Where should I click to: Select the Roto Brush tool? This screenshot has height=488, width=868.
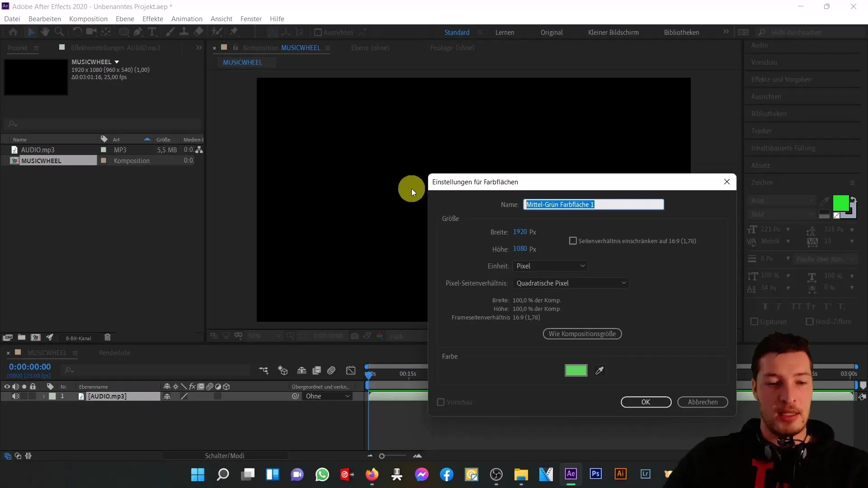(x=217, y=32)
